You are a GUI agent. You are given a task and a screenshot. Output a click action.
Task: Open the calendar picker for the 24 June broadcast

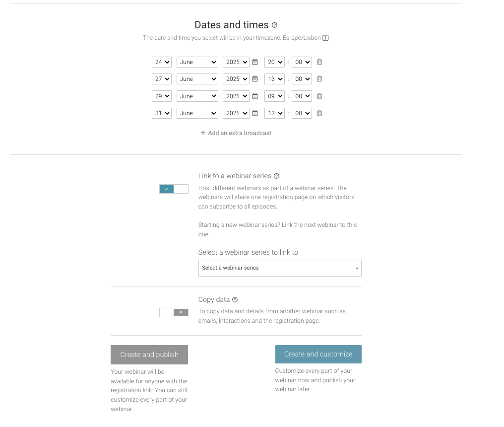(254, 62)
